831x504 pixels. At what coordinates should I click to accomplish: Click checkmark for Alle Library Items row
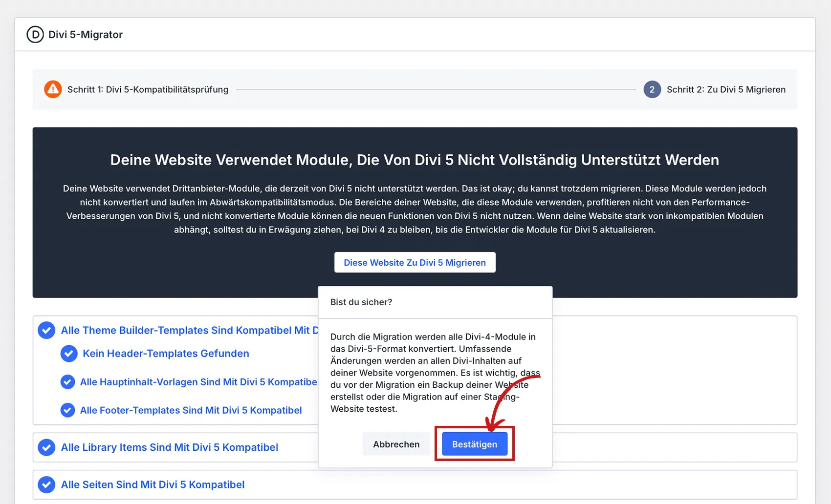point(46,447)
